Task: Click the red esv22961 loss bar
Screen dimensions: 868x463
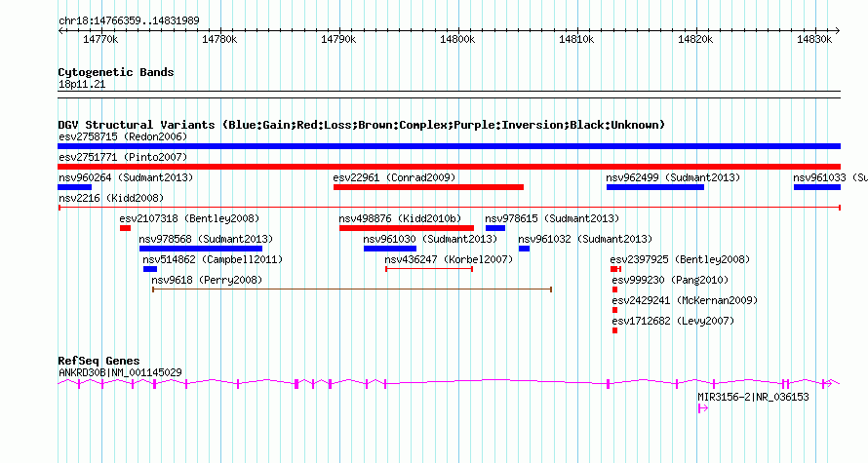Action: click(x=428, y=187)
